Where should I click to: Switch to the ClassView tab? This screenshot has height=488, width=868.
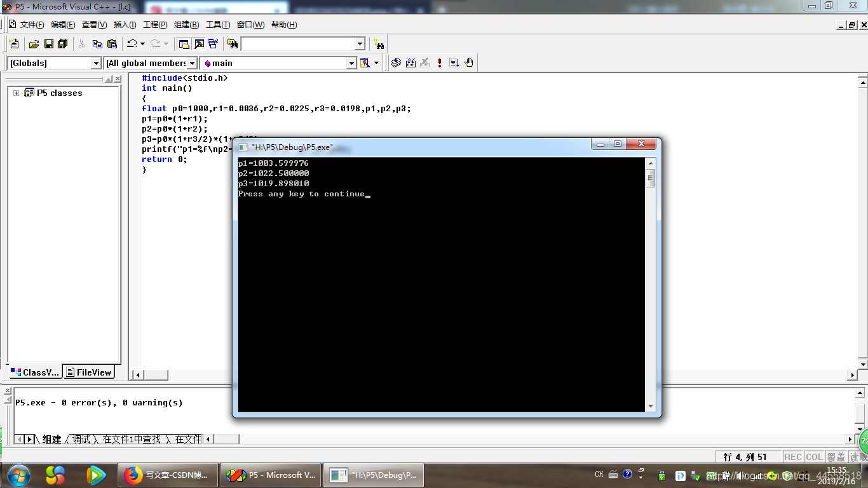(x=35, y=372)
